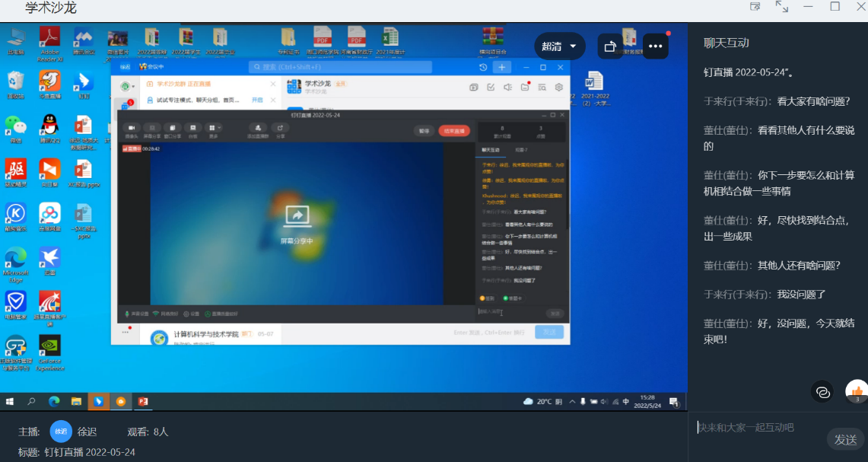Click the Adobe Reader XI desktop icon
This screenshot has height=462, width=868.
(x=49, y=44)
